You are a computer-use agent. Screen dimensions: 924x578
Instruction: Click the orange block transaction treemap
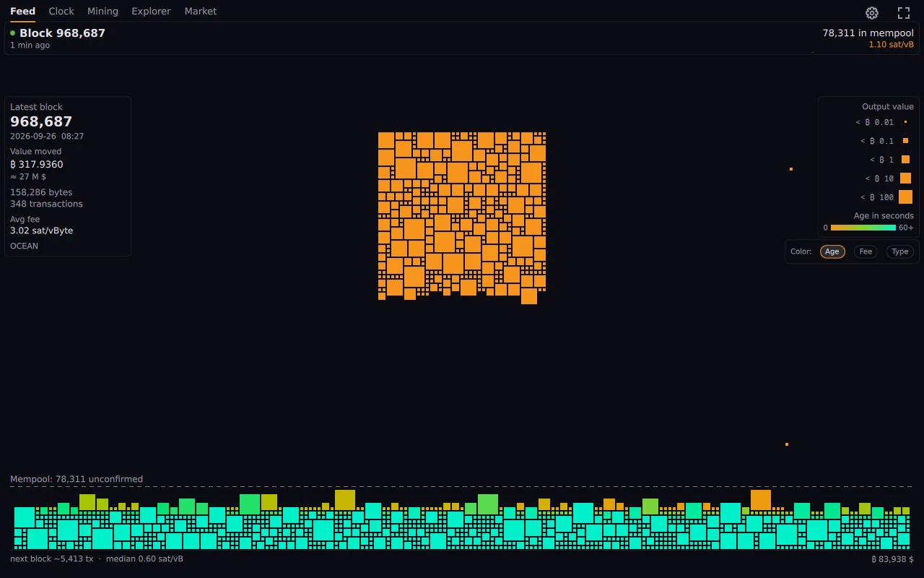pos(462,217)
